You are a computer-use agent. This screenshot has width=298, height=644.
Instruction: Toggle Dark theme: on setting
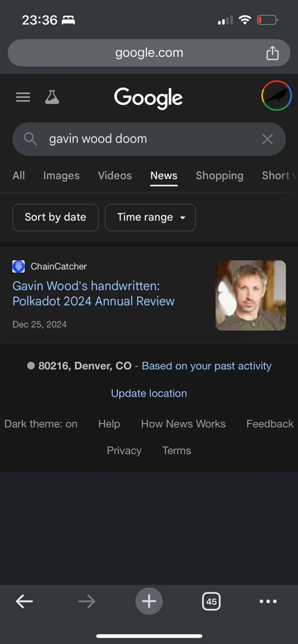pyautogui.click(x=41, y=424)
